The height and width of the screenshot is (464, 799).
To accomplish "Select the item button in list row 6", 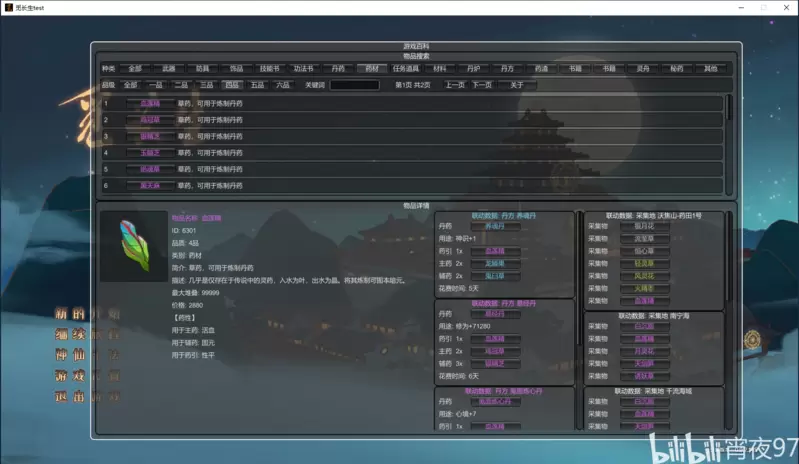I will click(x=150, y=186).
